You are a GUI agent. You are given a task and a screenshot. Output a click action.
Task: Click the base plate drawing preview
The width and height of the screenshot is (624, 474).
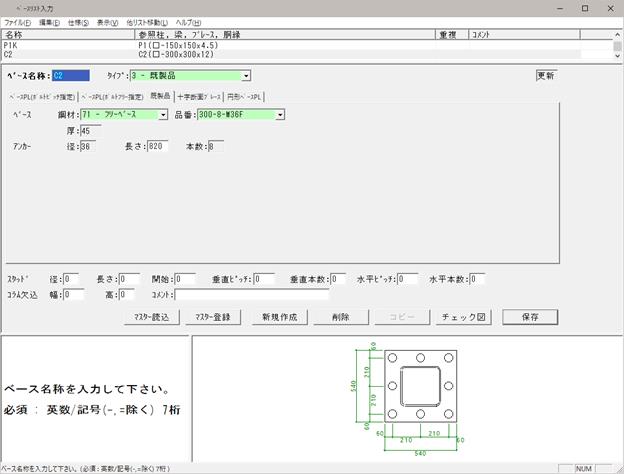[408, 399]
